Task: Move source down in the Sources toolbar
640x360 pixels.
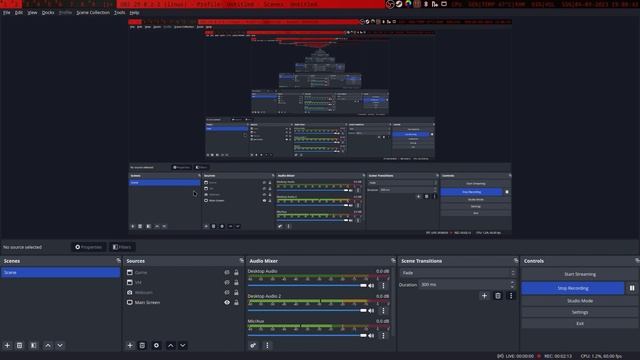Action: [183, 345]
